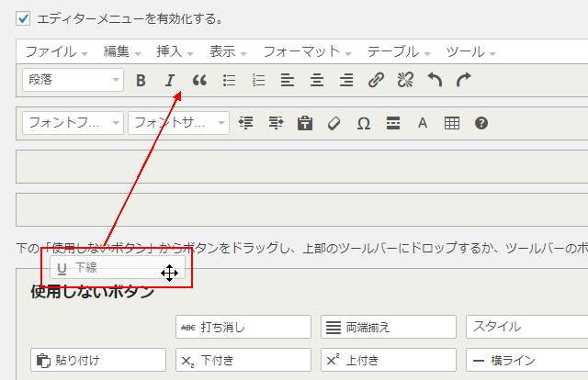Select the align center icon
Screen dimensions: 588x380
317,80
